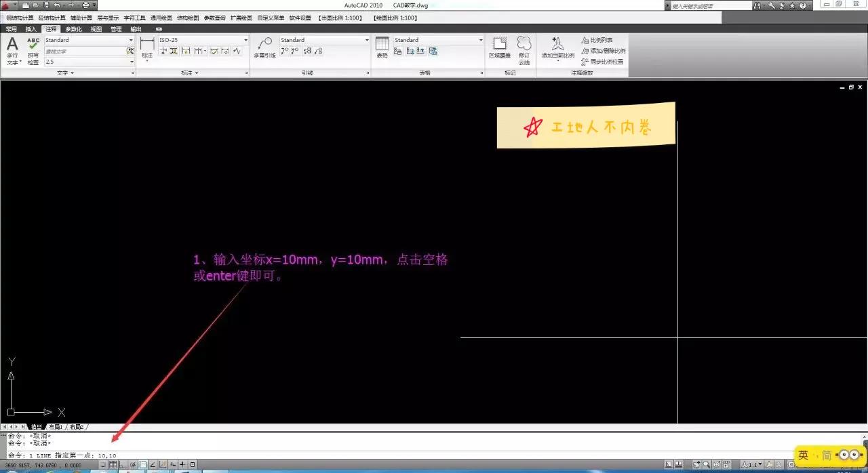Insert a table with the 表格 icon
This screenshot has height=473, width=868.
[x=382, y=47]
